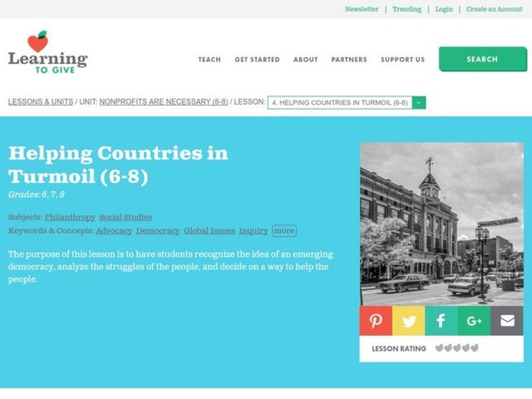Expand the keywords list with 'more'
This screenshot has height=399, width=532.
pos(283,230)
